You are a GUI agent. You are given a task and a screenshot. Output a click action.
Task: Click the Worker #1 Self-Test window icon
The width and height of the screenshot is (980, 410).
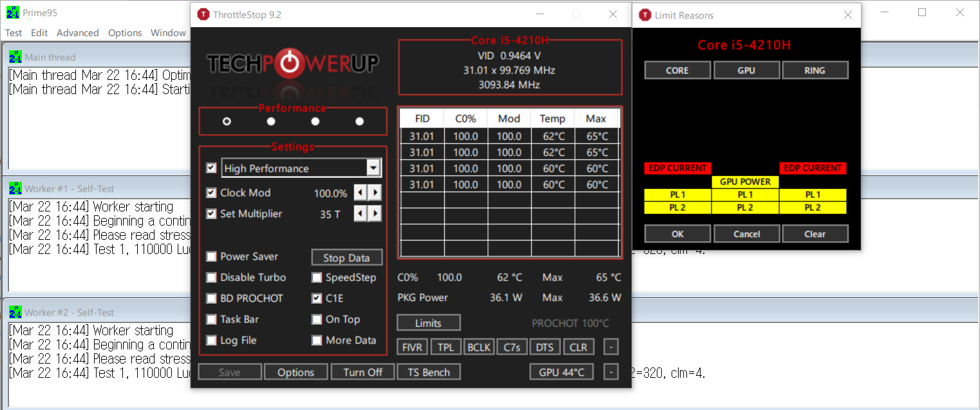pyautogui.click(x=15, y=188)
